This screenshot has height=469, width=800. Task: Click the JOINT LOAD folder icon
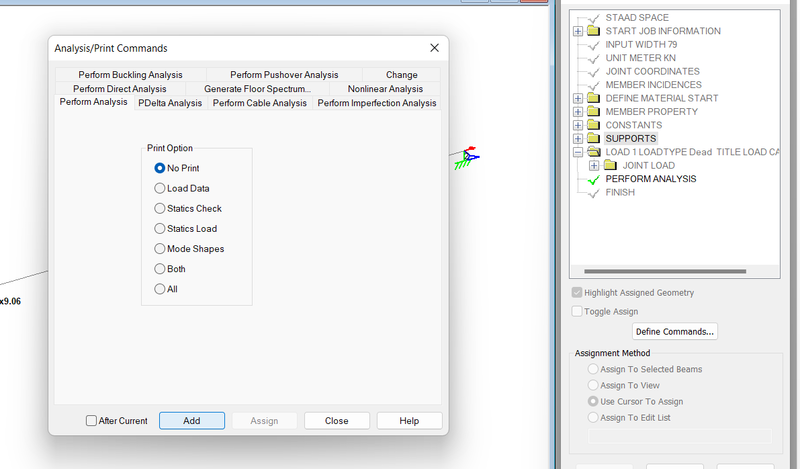click(610, 165)
